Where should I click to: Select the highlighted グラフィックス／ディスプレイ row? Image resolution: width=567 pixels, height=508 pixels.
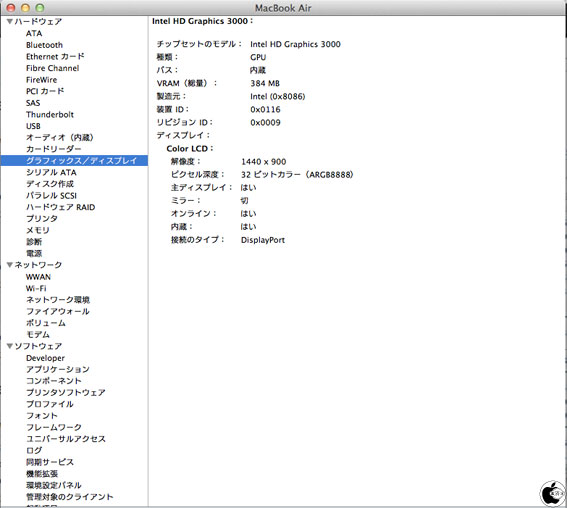pos(74,161)
